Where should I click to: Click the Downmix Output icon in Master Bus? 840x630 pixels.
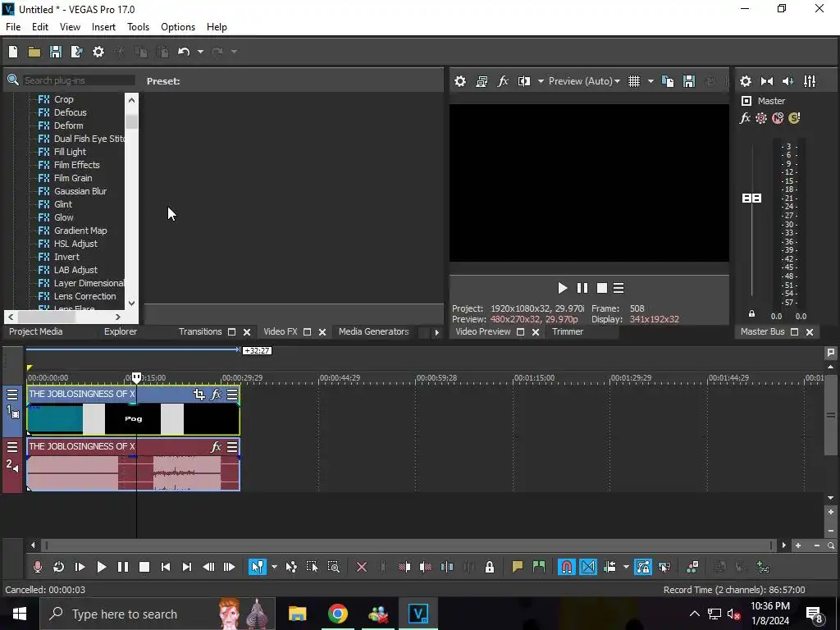coord(767,81)
